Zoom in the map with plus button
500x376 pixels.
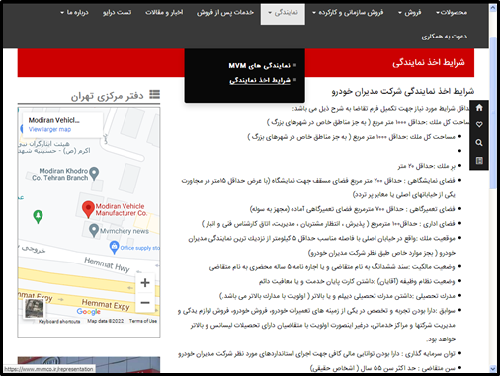click(145, 283)
